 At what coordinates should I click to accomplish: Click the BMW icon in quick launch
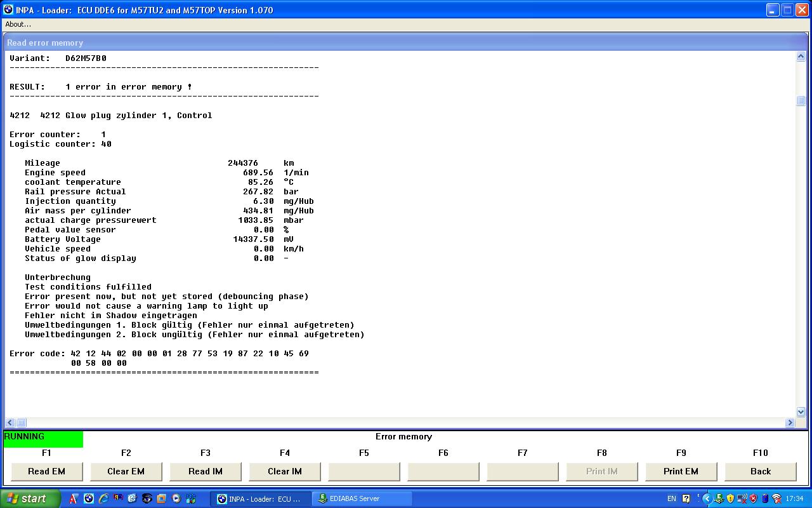click(89, 498)
